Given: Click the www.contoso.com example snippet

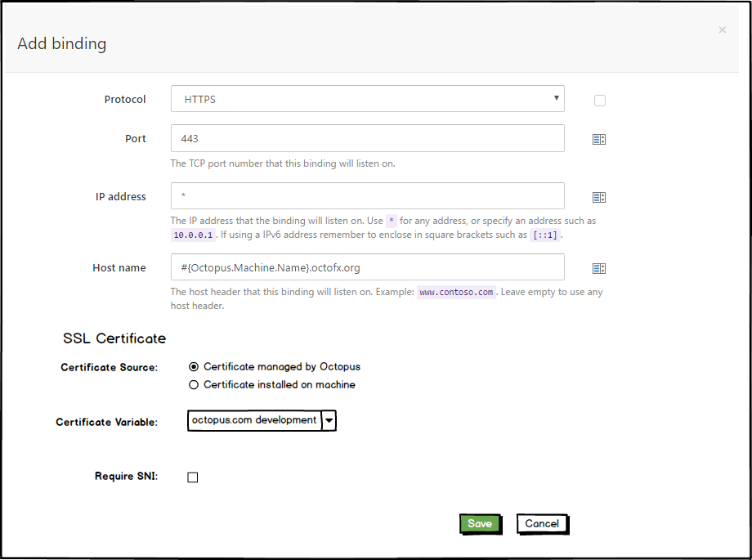Looking at the screenshot, I should (458, 292).
